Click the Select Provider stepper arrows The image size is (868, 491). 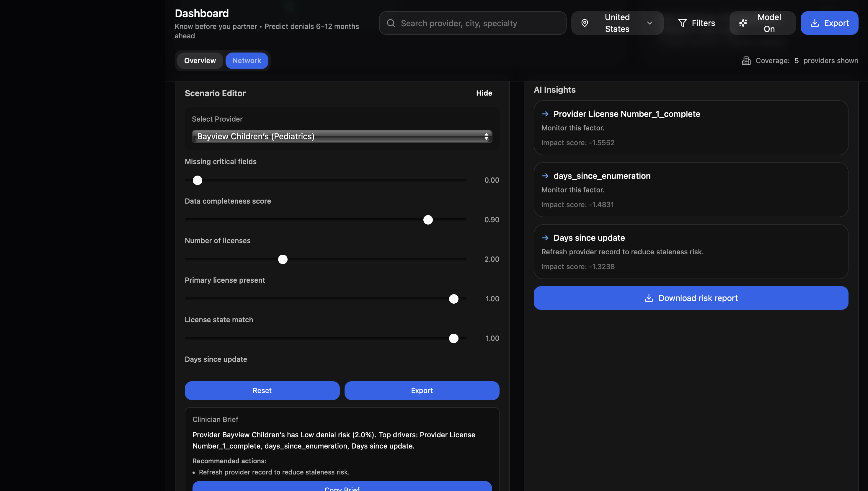[486, 136]
